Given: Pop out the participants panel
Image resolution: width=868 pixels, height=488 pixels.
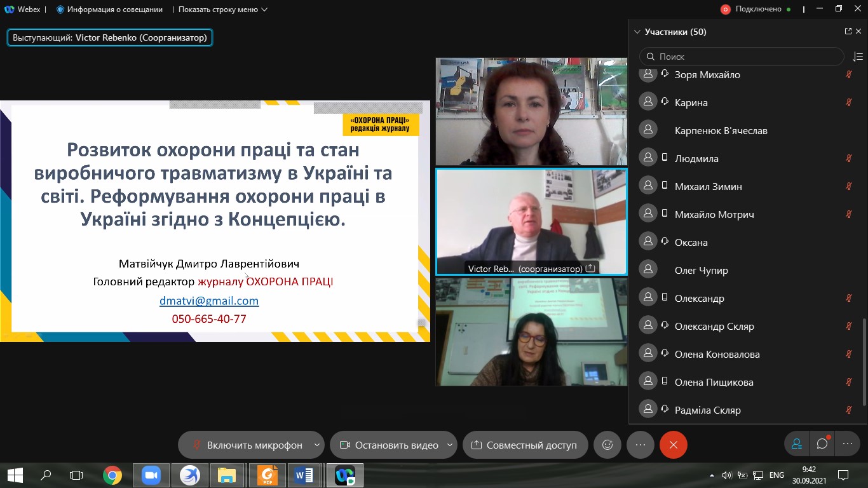Looking at the screenshot, I should pyautogui.click(x=848, y=31).
